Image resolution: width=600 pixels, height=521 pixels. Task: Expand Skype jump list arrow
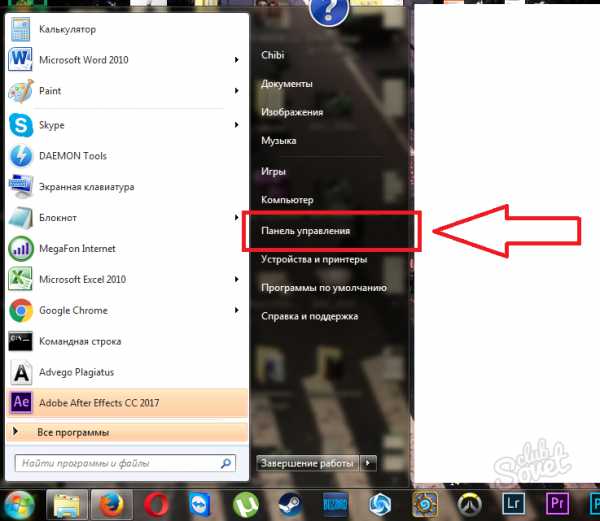236,125
